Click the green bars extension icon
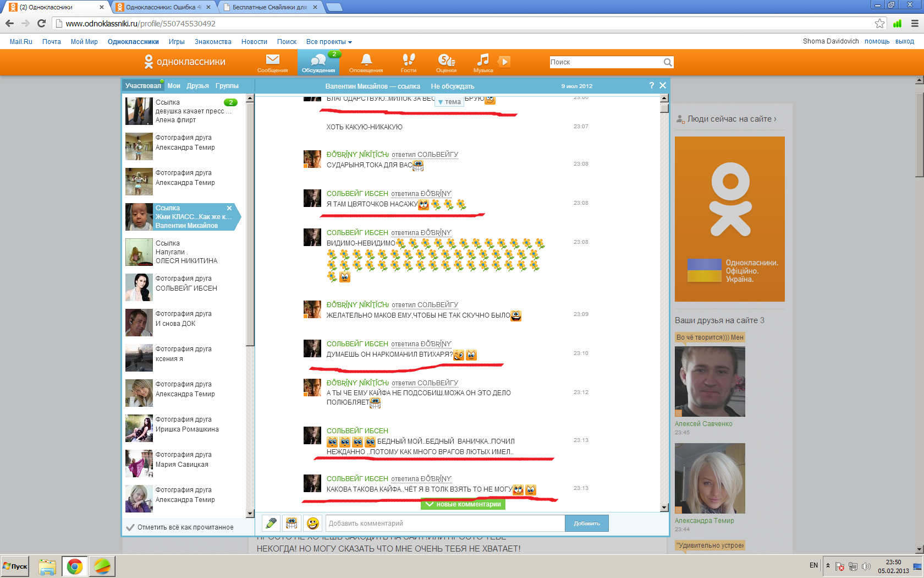924x578 pixels. [898, 23]
